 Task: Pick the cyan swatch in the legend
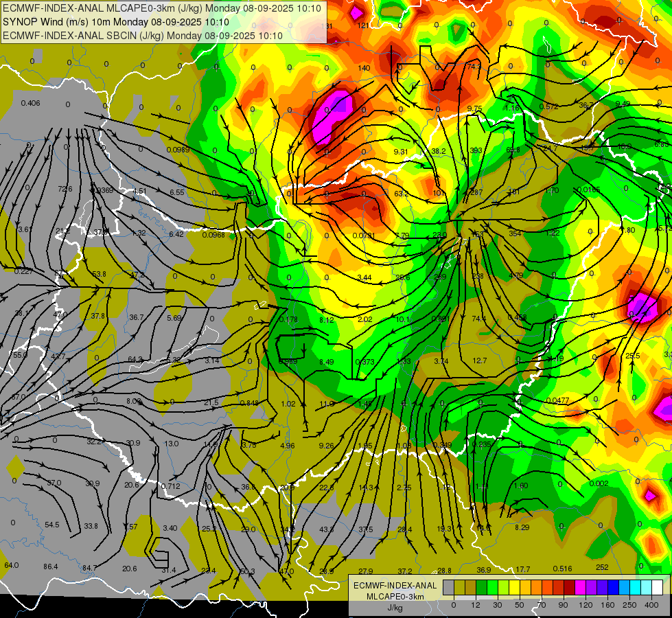pos(636,587)
